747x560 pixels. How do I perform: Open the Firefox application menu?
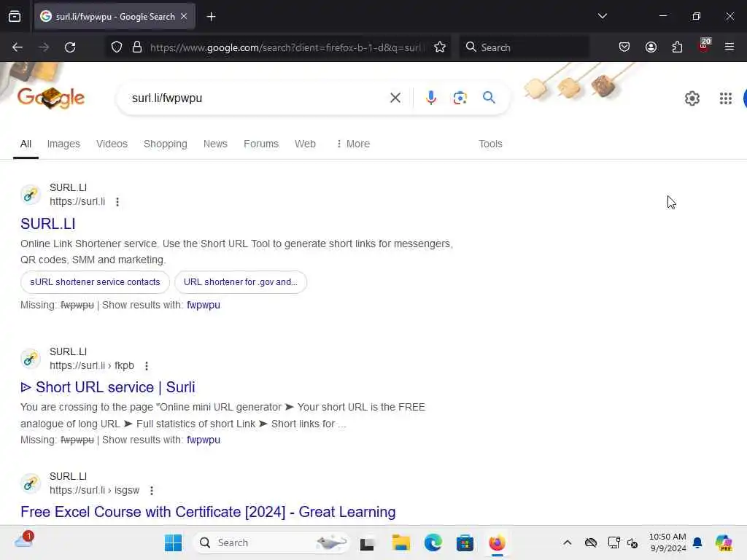click(729, 47)
